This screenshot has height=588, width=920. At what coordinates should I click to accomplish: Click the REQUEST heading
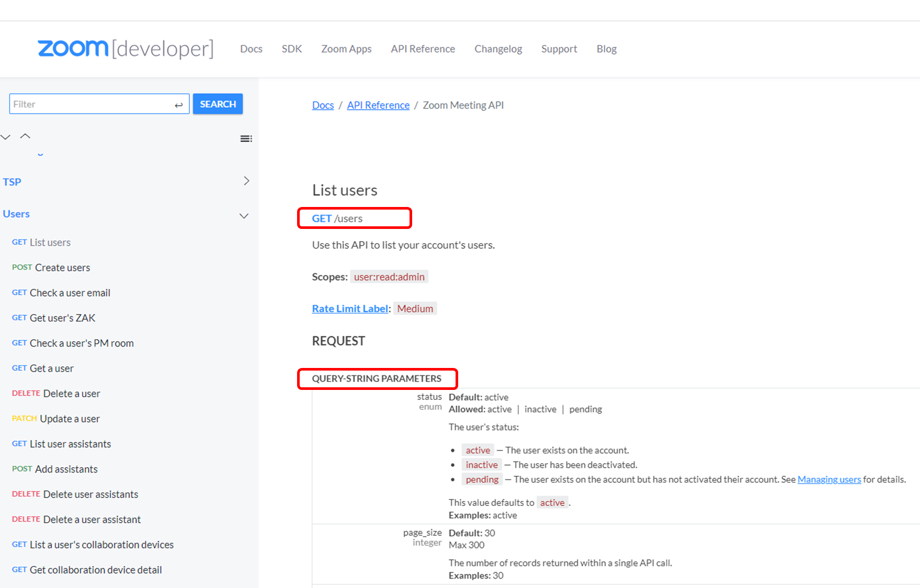click(x=338, y=341)
